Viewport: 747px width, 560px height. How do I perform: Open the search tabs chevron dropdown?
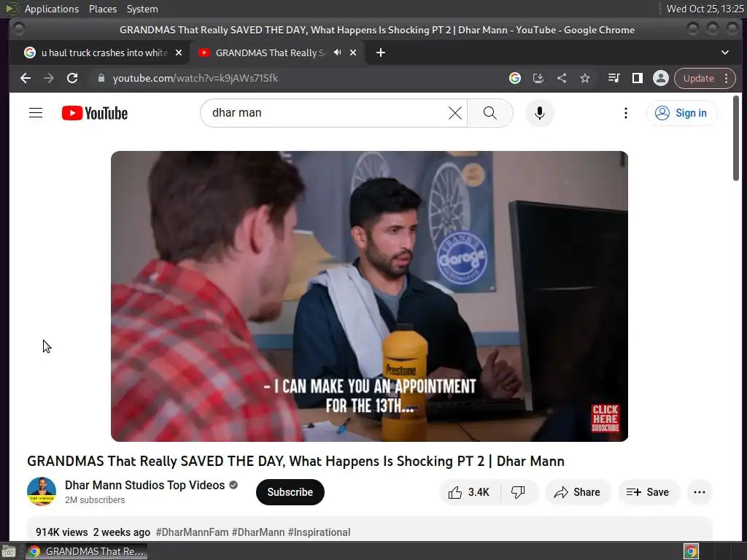pyautogui.click(x=724, y=52)
